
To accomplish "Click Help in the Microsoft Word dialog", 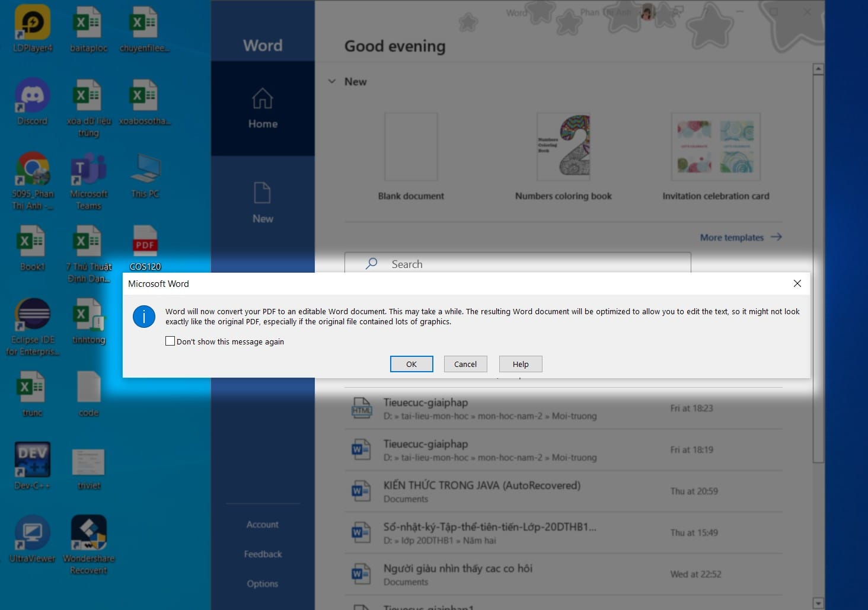I will 521,364.
